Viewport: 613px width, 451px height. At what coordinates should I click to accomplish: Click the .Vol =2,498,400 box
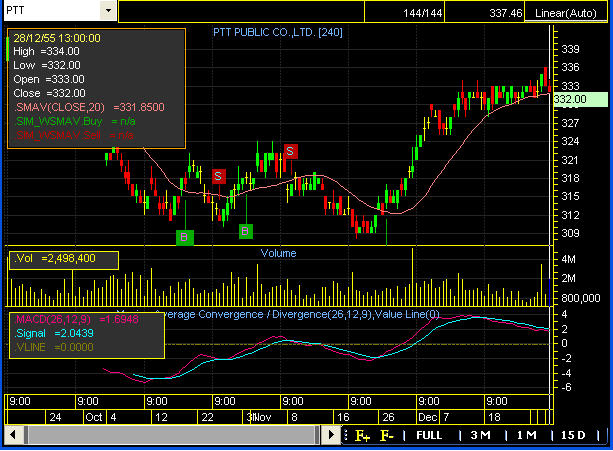point(64,260)
